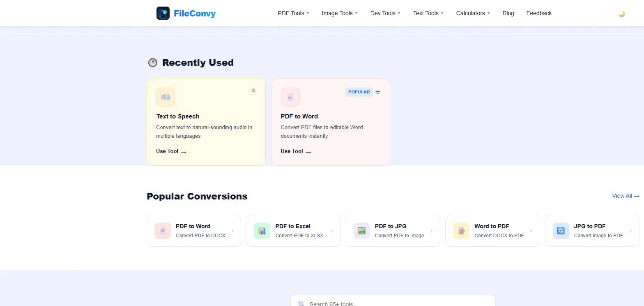Click the PDF to Excel chart icon

(262, 231)
